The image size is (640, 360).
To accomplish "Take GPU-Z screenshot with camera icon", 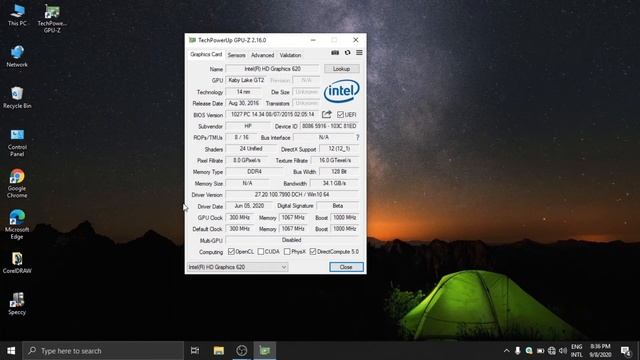I will pos(335,53).
